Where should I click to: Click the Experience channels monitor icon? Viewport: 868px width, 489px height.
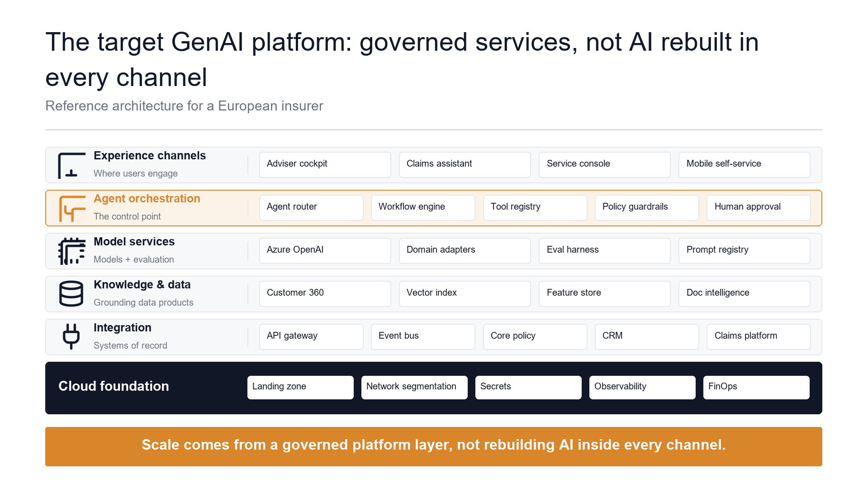(71, 165)
